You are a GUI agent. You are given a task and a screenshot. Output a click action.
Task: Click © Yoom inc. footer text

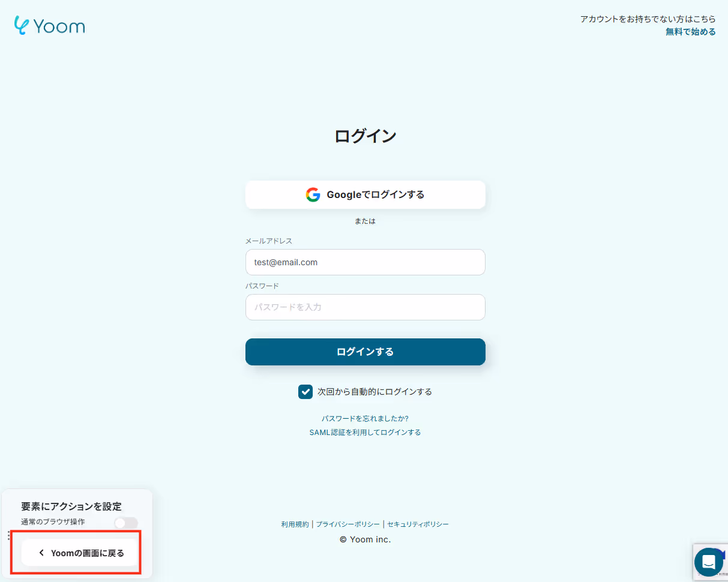[x=365, y=539]
